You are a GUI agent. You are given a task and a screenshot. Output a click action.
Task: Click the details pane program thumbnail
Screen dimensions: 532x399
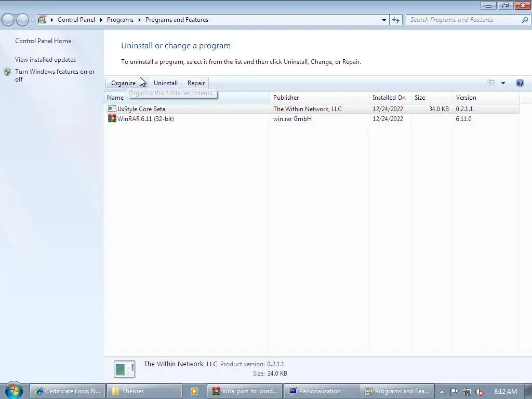[x=125, y=369]
